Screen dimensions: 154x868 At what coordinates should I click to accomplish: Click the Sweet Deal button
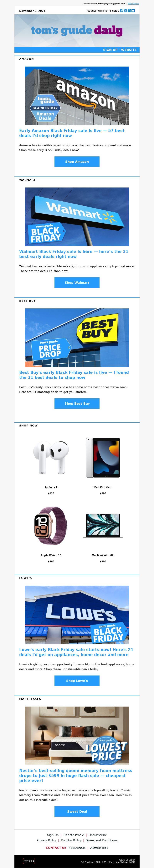77,811
